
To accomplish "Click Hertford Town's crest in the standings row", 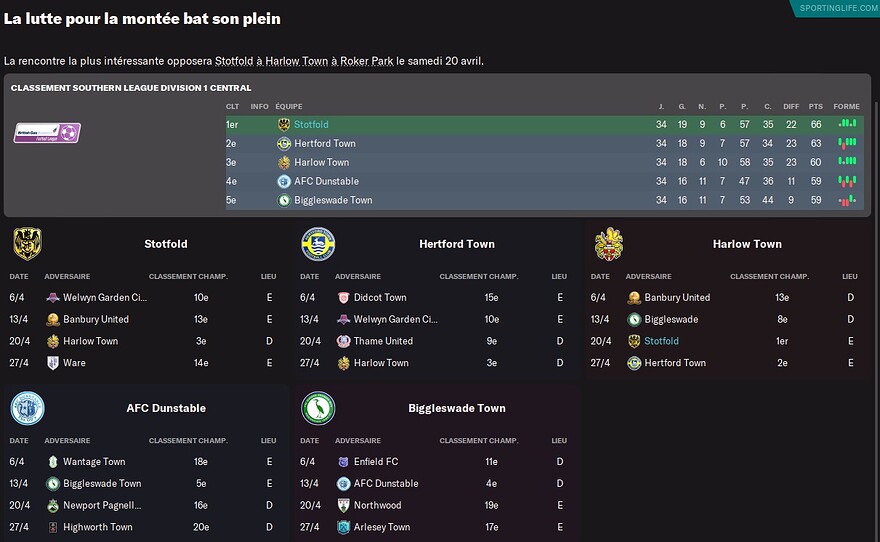I will click(x=284, y=144).
